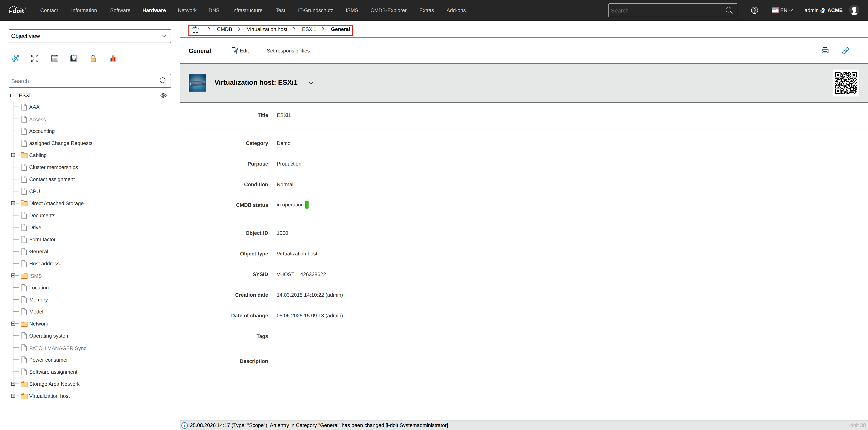Open the CMDB-Explorer menu
This screenshot has height=430, width=868.
(x=388, y=11)
